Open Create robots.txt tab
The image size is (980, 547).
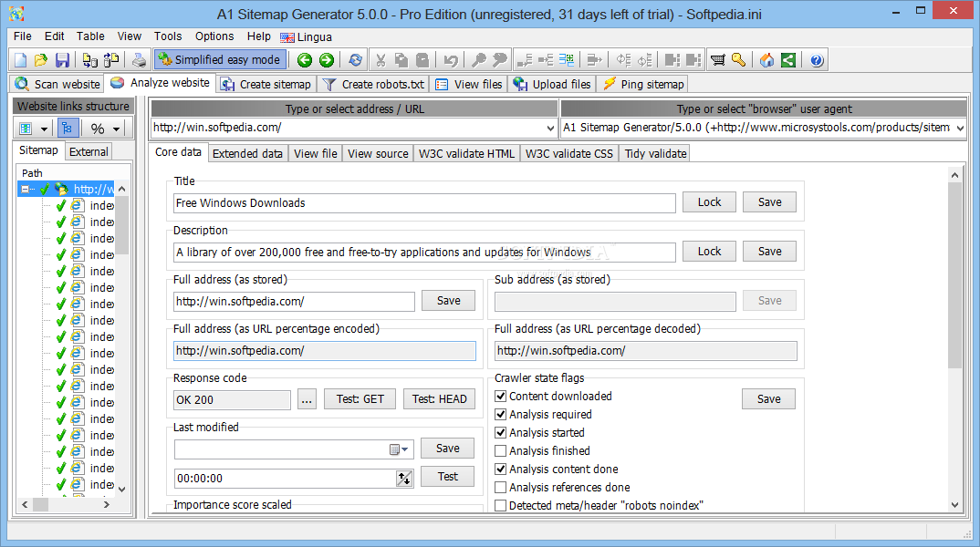(x=373, y=84)
